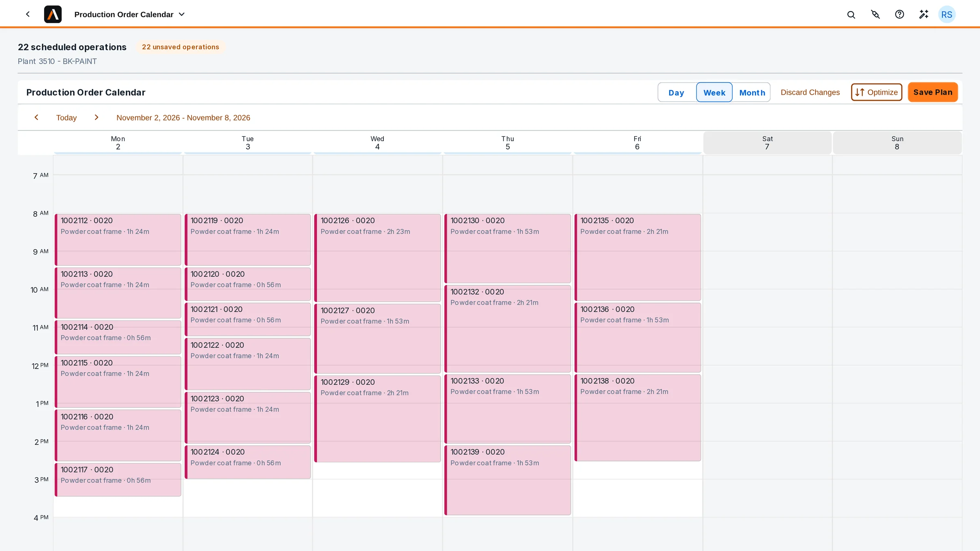The width and height of the screenshot is (980, 551).
Task: Open operation 1002126 · 0020 block
Action: [377, 258]
